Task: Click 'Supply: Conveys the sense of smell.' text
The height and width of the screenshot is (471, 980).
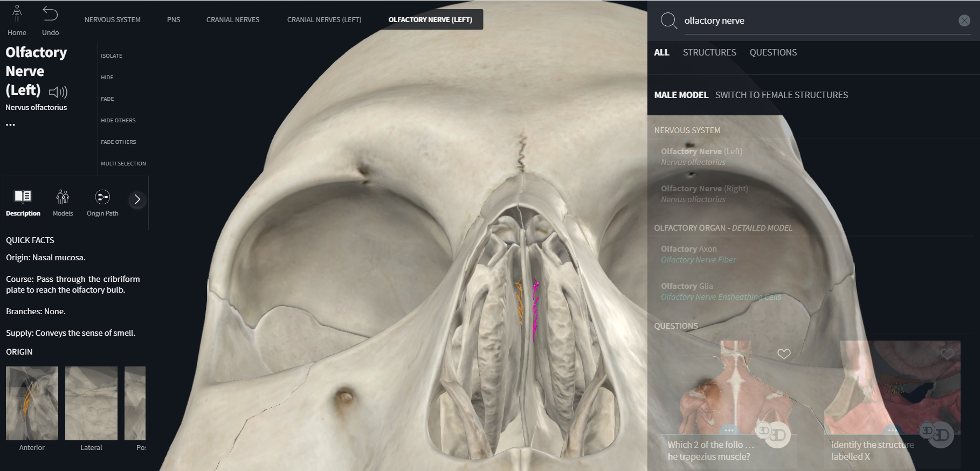Action: point(71,333)
